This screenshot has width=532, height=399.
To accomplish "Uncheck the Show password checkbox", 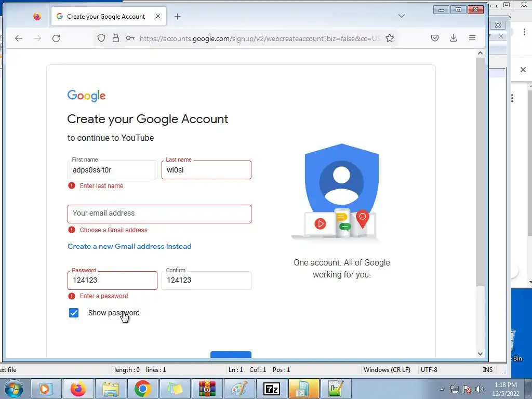I will point(74,313).
